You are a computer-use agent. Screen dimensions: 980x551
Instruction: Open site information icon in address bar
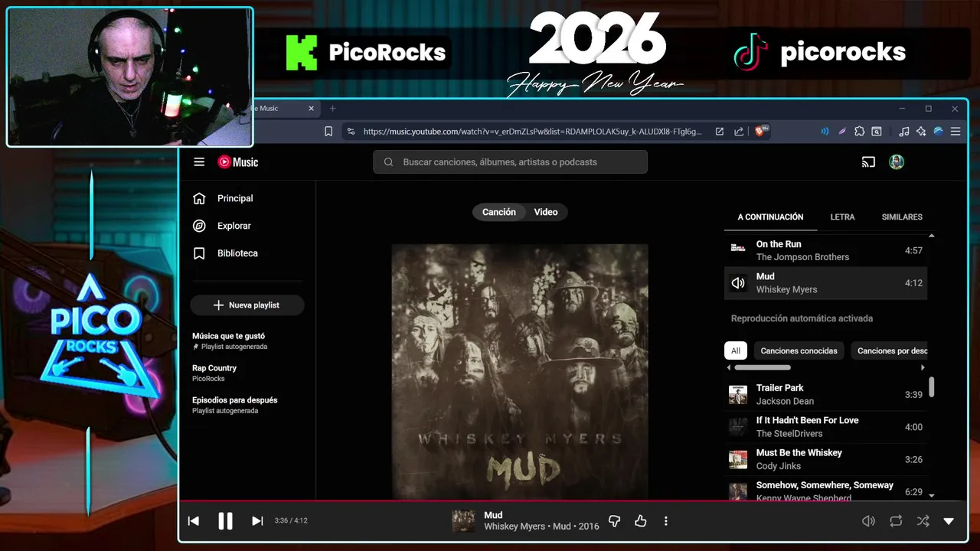click(351, 132)
